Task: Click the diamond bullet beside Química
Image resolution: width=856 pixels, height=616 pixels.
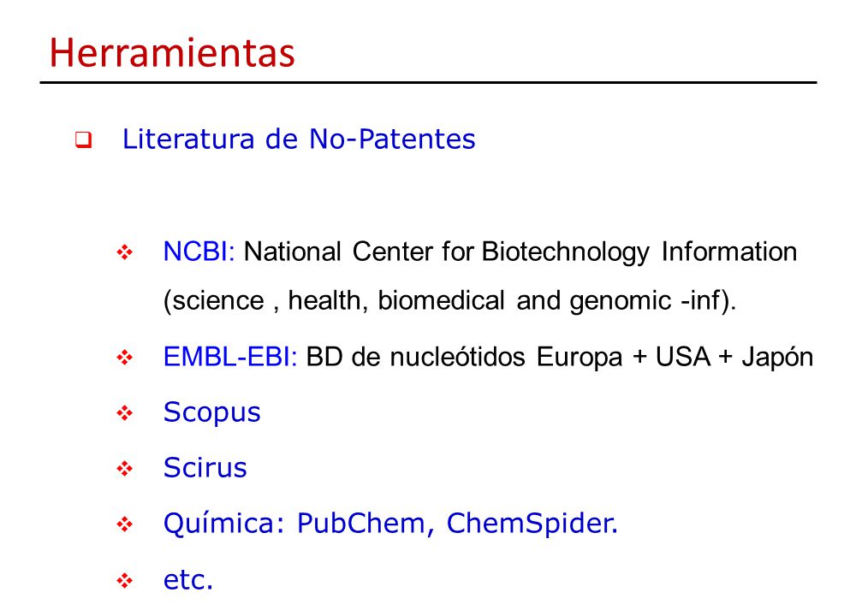Action: click(x=124, y=524)
